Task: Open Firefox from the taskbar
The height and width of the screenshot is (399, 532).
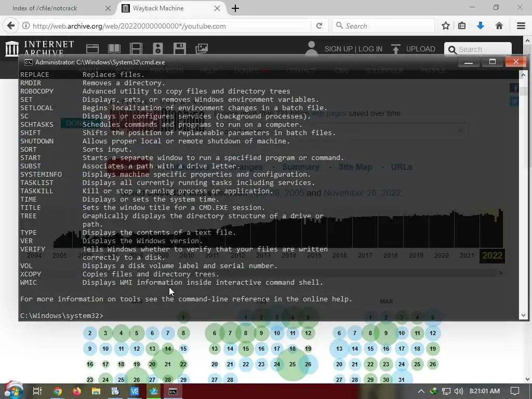Action: coord(77,391)
